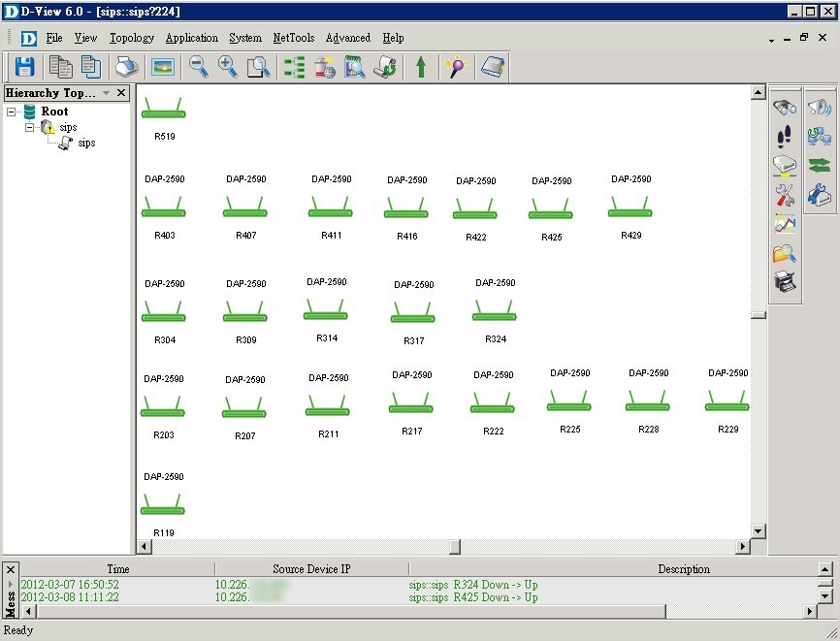The height and width of the screenshot is (641, 840).
Task: Open the Application menu
Action: 192,38
